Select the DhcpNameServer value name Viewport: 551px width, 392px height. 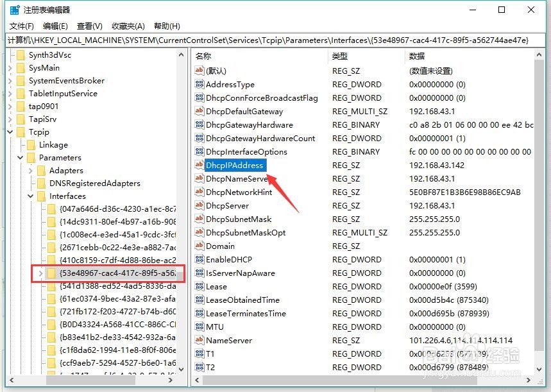point(237,178)
